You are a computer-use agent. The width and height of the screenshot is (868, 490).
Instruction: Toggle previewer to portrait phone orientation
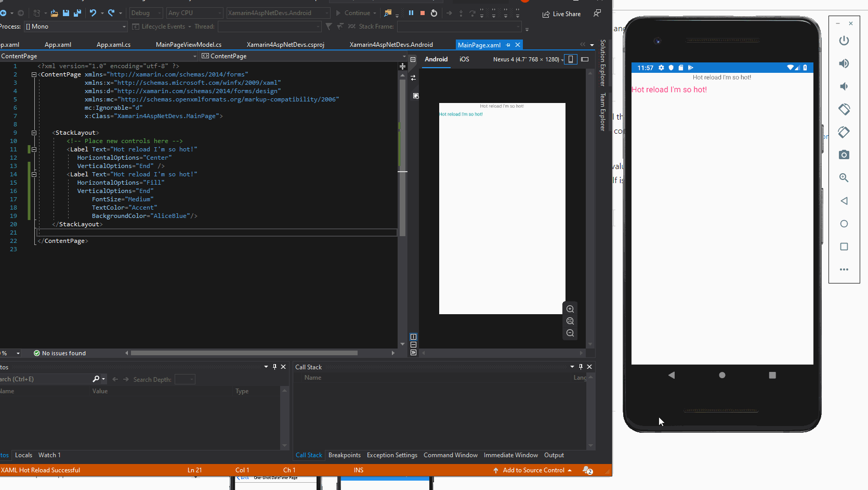pos(571,59)
